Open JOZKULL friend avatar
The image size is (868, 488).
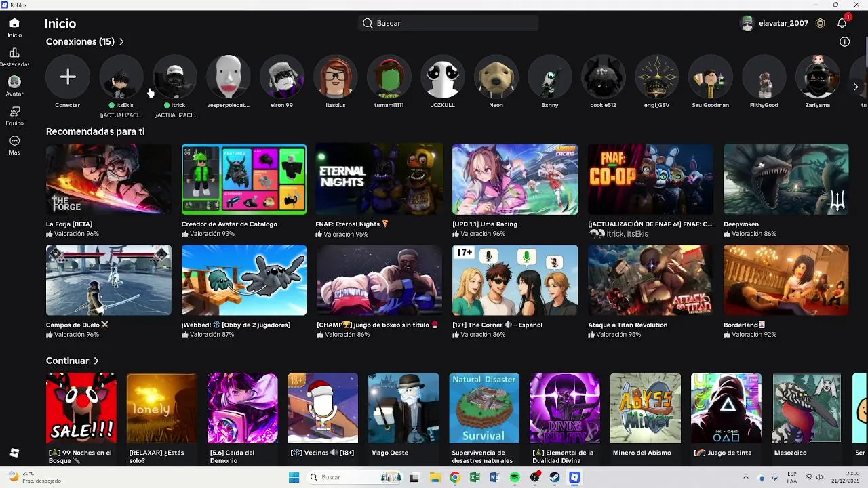click(x=443, y=77)
